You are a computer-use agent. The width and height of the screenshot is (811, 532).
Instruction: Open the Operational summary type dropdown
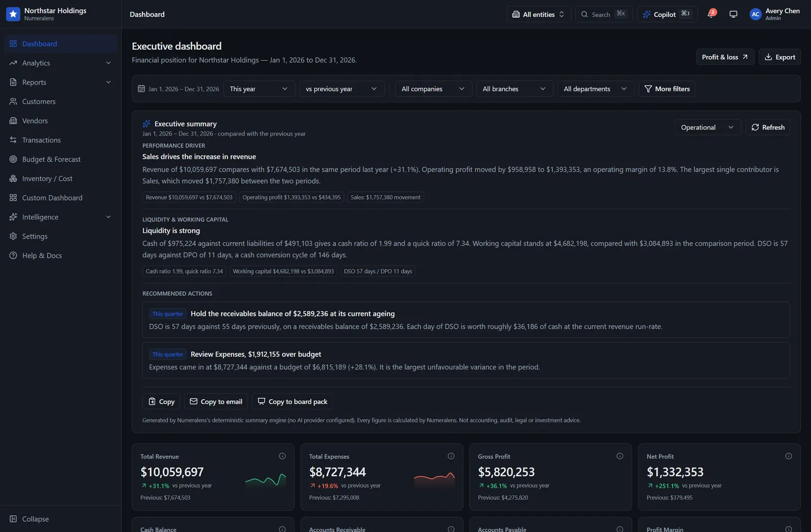pyautogui.click(x=708, y=127)
